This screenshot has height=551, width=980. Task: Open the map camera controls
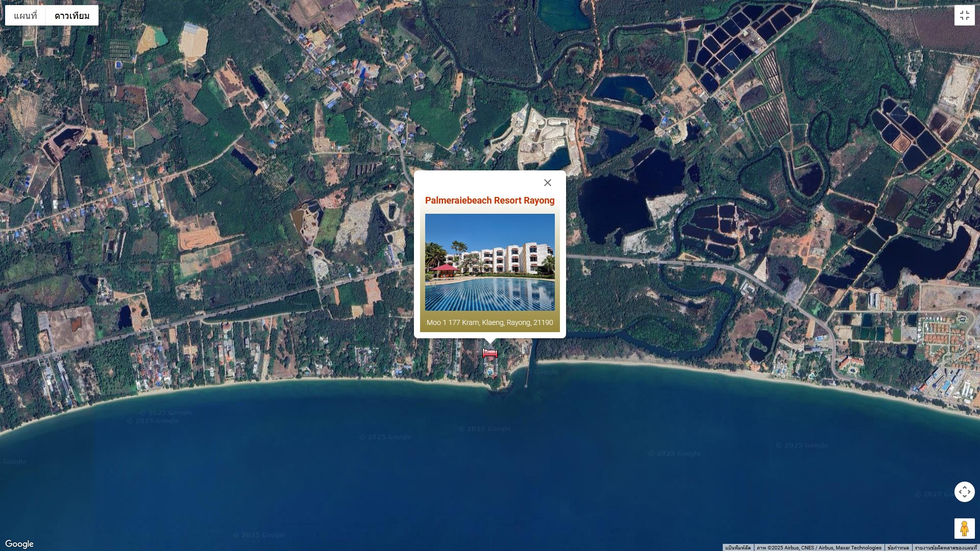[x=964, y=492]
